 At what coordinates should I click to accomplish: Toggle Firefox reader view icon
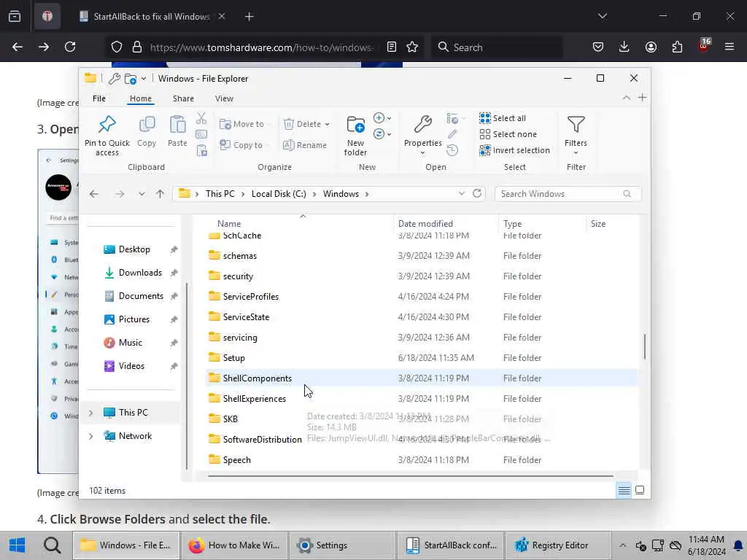[392, 47]
